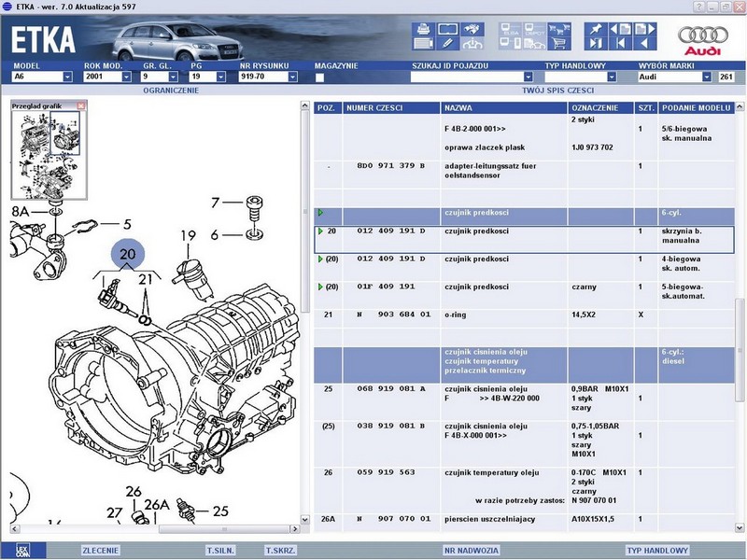Open the MODEL A6 dropdown
This screenshot has height=560, width=747.
(x=67, y=77)
